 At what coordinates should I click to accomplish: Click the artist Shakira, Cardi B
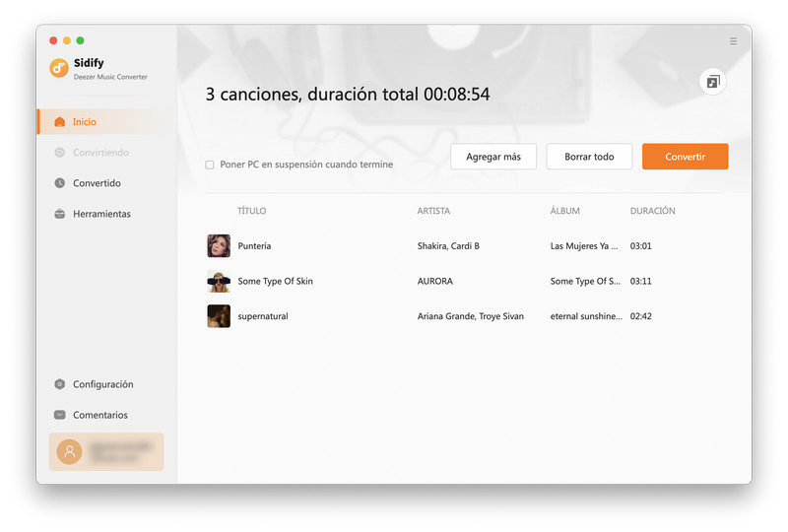tap(448, 246)
